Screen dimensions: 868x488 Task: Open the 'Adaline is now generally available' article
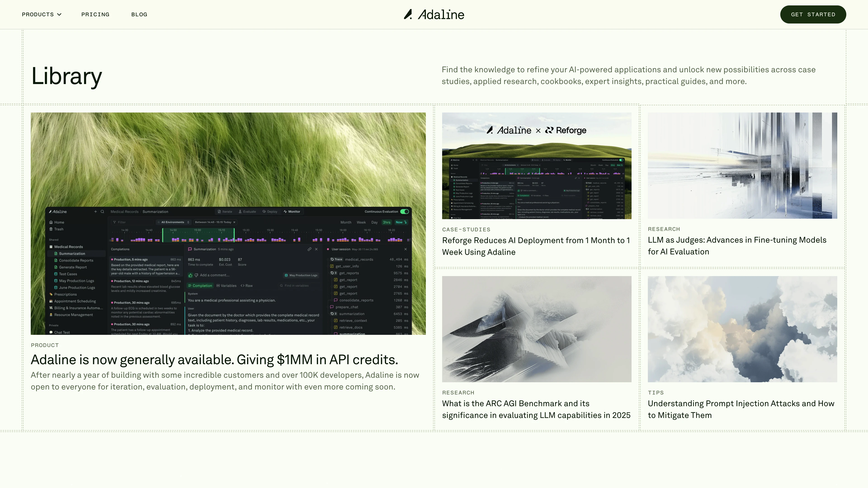point(214,360)
